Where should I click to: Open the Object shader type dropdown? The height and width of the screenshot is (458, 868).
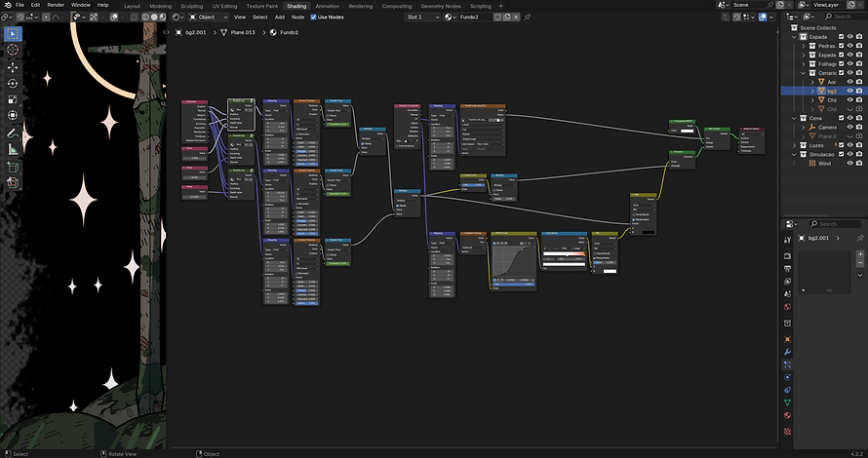tap(209, 18)
